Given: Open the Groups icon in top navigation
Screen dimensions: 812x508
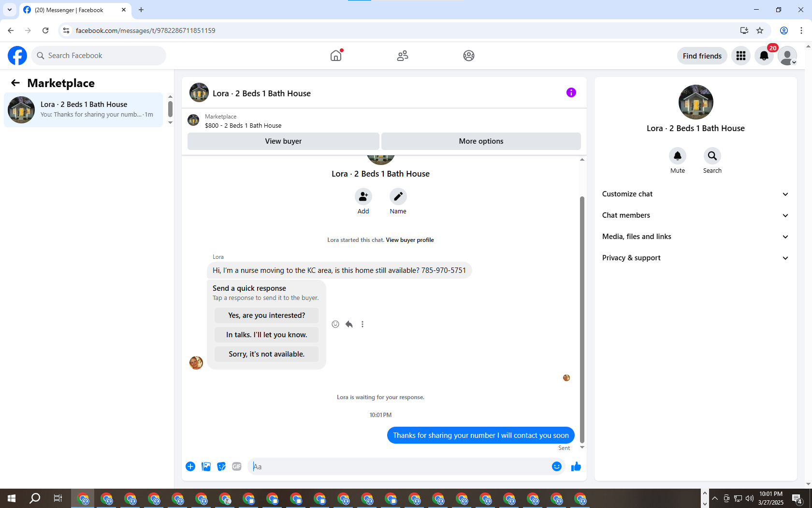Looking at the screenshot, I should click(x=468, y=56).
